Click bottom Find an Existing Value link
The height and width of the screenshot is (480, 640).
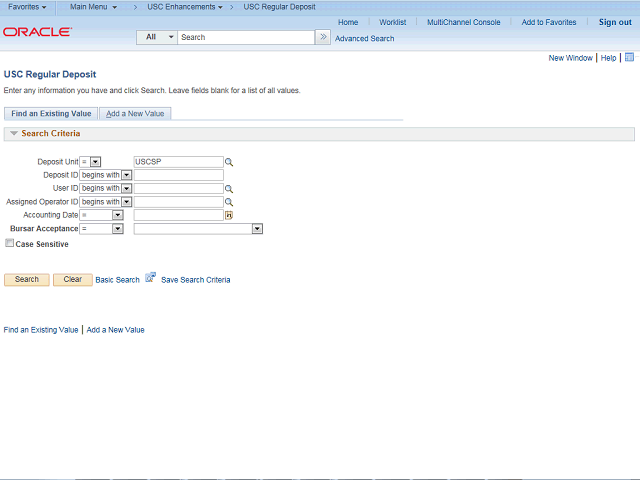[41, 330]
